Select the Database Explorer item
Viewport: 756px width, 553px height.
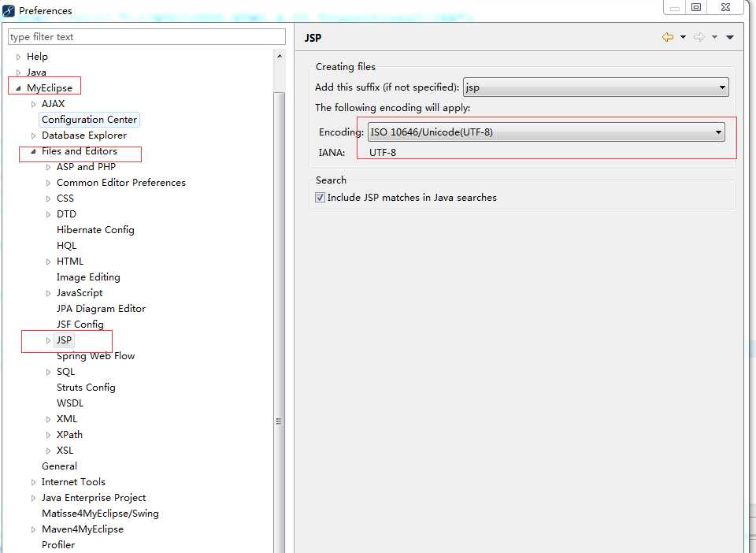84,135
